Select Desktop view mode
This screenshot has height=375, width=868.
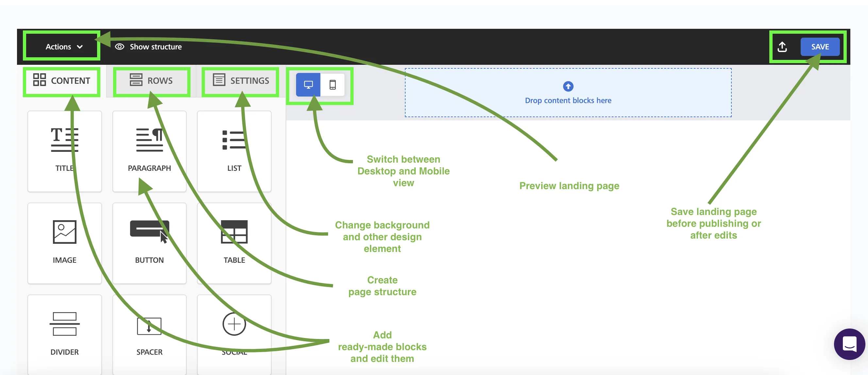pos(308,84)
